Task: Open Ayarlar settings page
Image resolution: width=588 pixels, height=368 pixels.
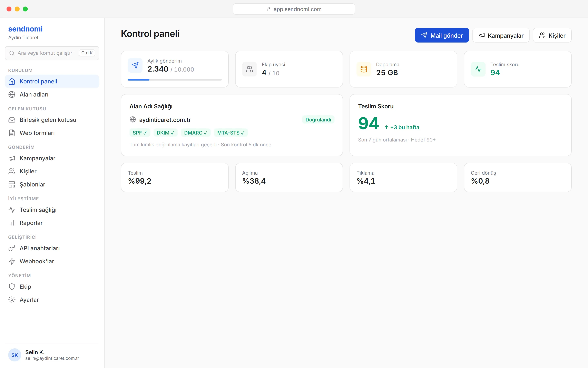Action: click(x=52, y=300)
